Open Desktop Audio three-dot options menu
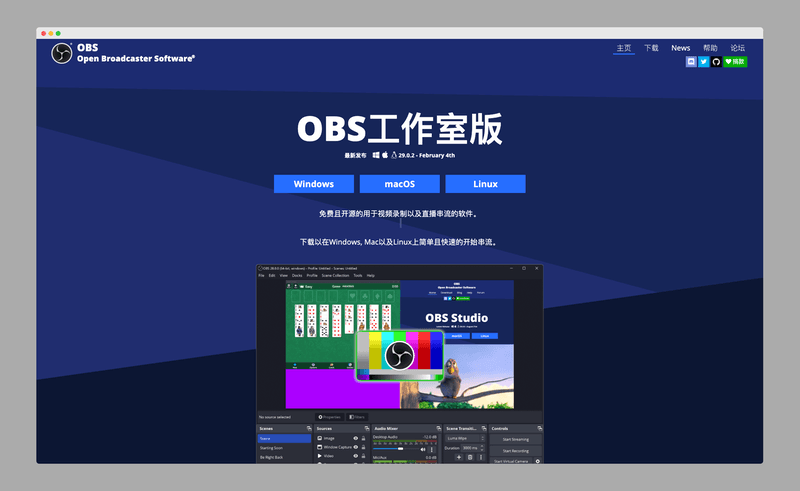This screenshot has height=491, width=800. 432,450
